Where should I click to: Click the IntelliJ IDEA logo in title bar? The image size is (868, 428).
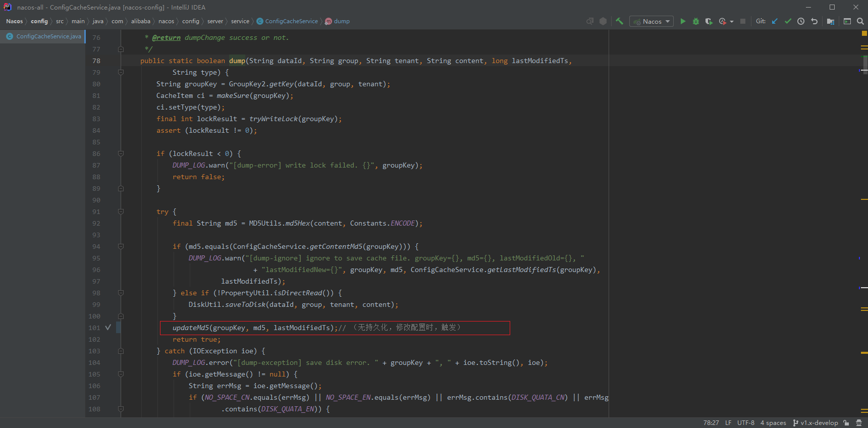pyautogui.click(x=8, y=7)
